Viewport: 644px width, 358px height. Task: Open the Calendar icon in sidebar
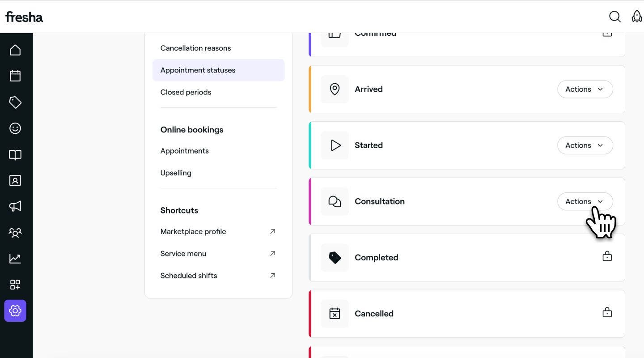click(x=15, y=76)
